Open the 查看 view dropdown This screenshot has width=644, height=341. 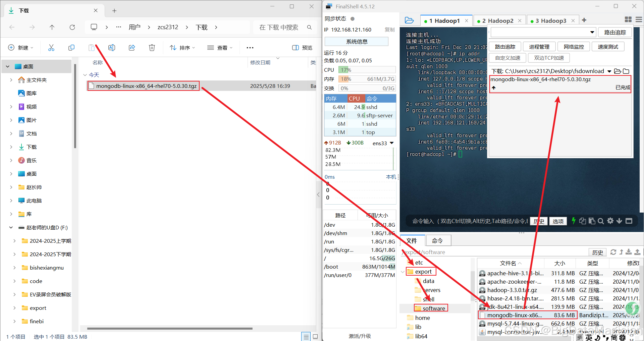pos(220,48)
